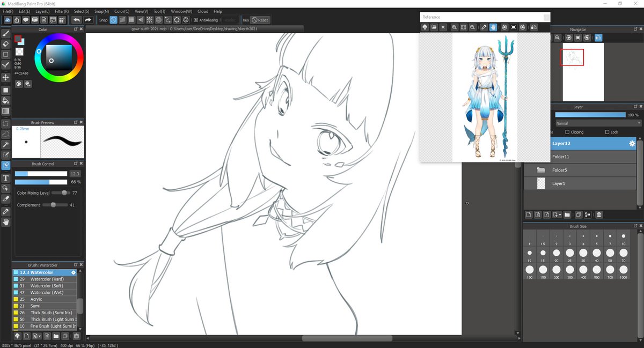Select the Magic Wand tool
This screenshot has height=348, width=644.
click(6, 145)
